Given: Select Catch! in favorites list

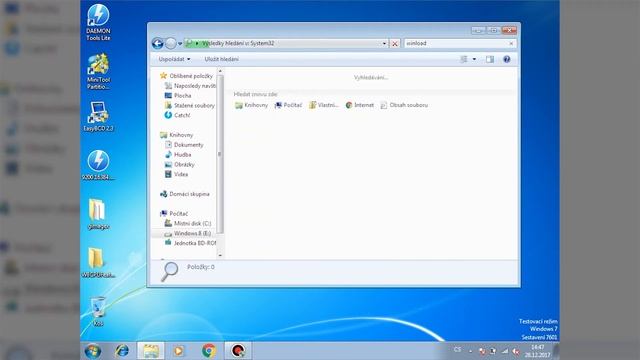Looking at the screenshot, I should pyautogui.click(x=178, y=115).
